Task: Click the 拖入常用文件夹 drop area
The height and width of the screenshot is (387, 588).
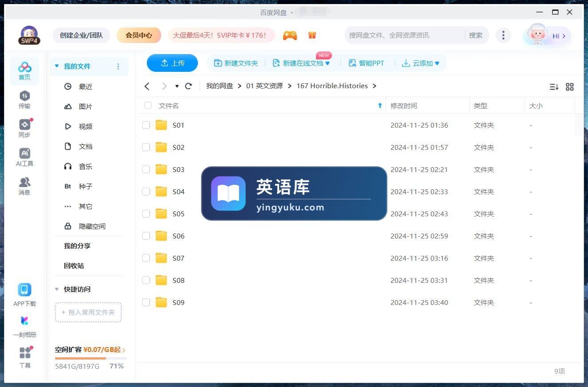Action: coord(88,312)
